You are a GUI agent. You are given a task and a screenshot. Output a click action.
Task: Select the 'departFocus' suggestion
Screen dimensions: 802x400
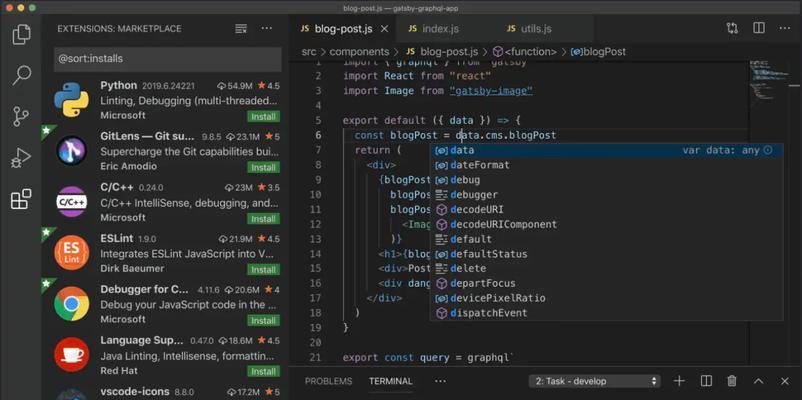pos(606,283)
